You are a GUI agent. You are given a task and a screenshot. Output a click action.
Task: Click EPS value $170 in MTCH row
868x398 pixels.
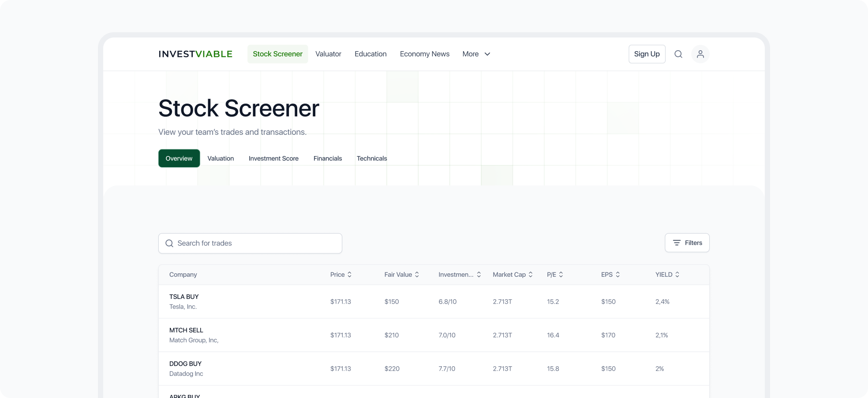tap(608, 335)
